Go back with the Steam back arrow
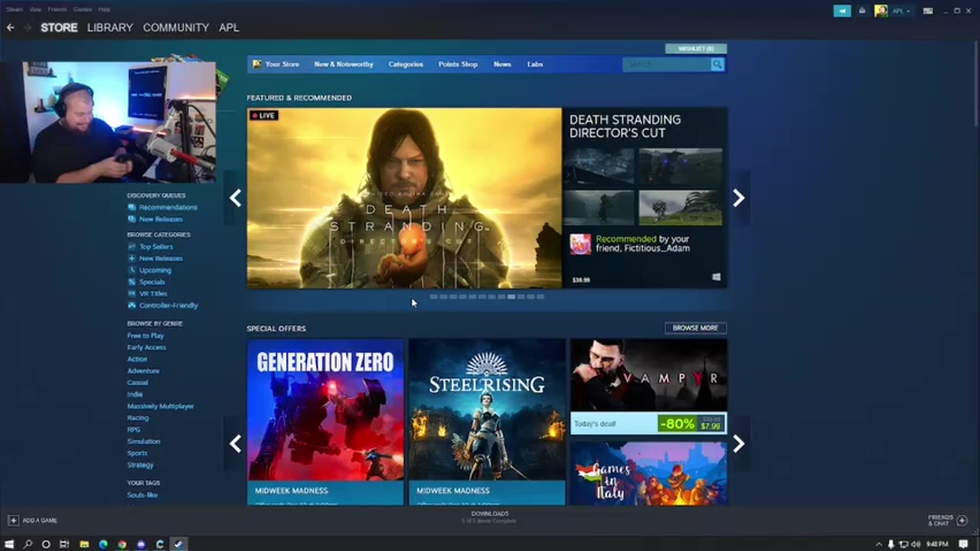The width and height of the screenshot is (980, 551). coord(10,28)
